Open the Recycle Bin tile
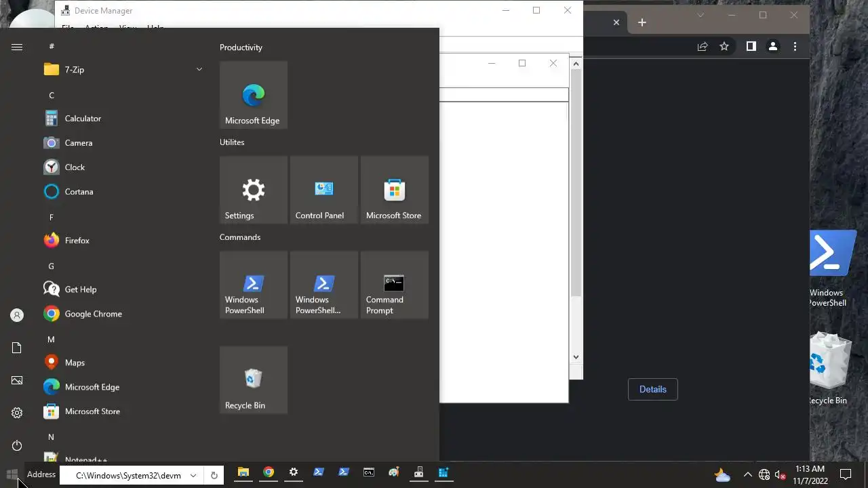 tap(254, 380)
